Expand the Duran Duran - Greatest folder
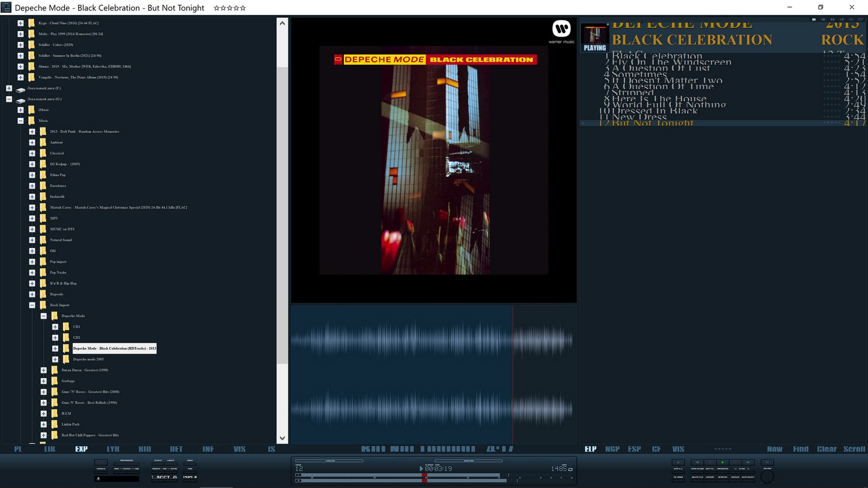 [x=44, y=370]
